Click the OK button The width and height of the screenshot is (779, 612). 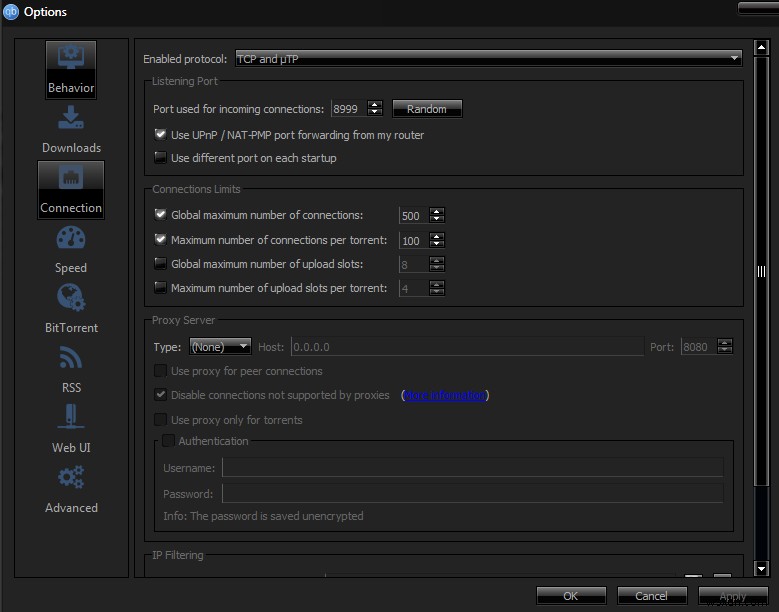[x=571, y=596]
